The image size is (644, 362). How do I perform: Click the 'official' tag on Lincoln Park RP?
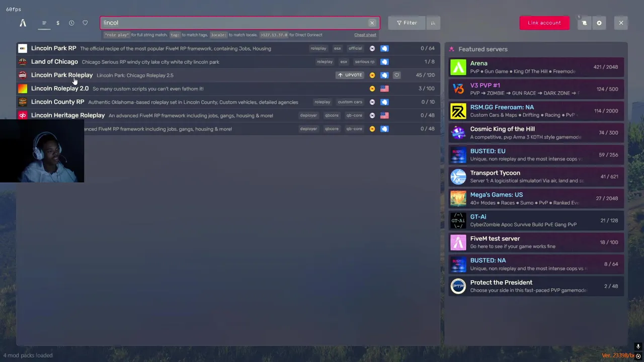(x=355, y=48)
